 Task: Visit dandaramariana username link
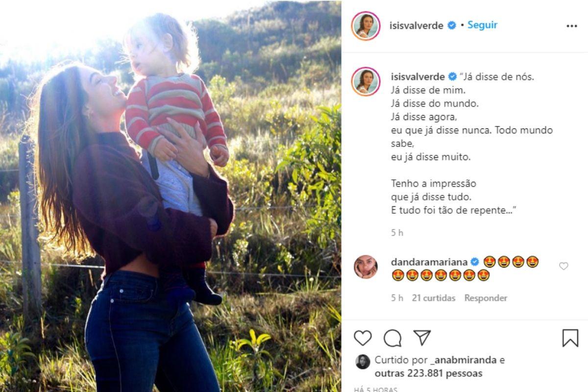(429, 262)
